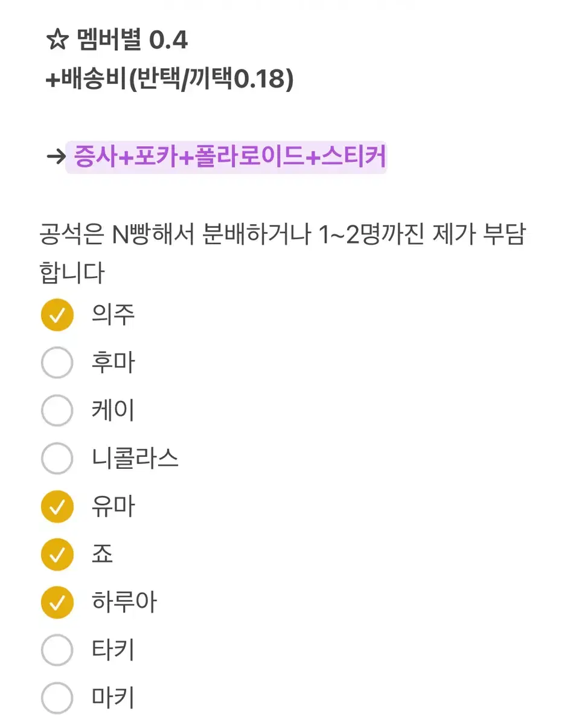Image resolution: width=588 pixels, height=725 pixels.
Task: Uncheck the 죠 checkbox
Action: 57,555
